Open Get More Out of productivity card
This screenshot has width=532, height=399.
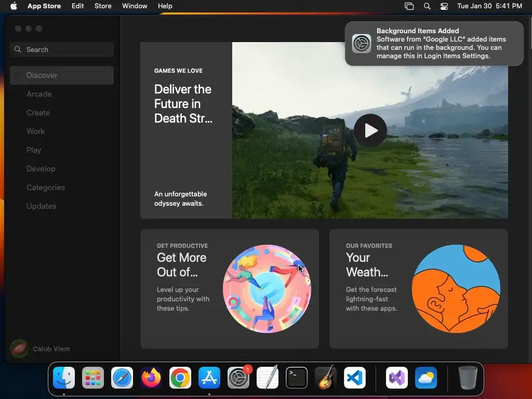tap(229, 289)
